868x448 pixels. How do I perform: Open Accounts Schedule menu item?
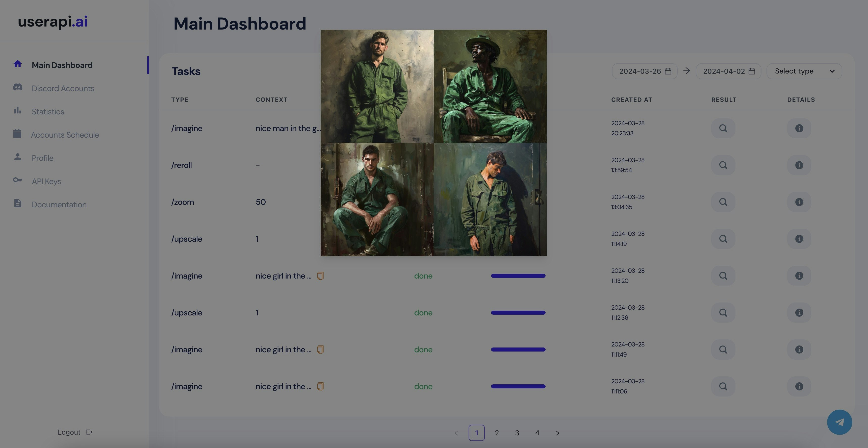(65, 135)
